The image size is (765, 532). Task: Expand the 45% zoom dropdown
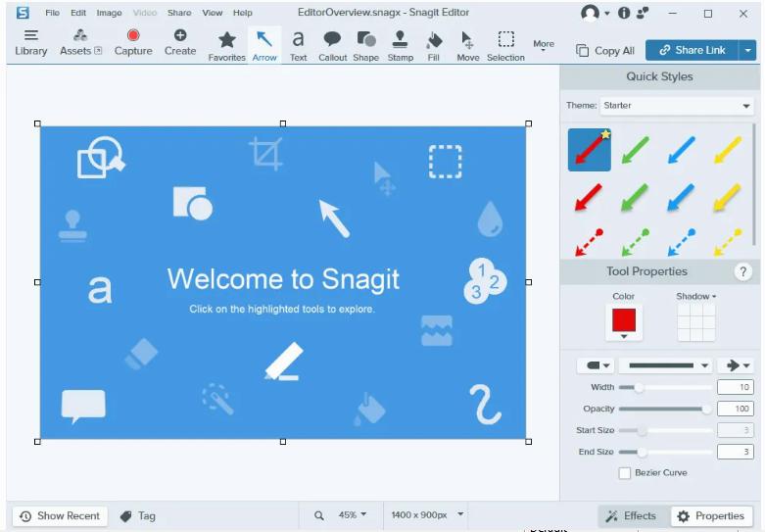click(x=353, y=515)
